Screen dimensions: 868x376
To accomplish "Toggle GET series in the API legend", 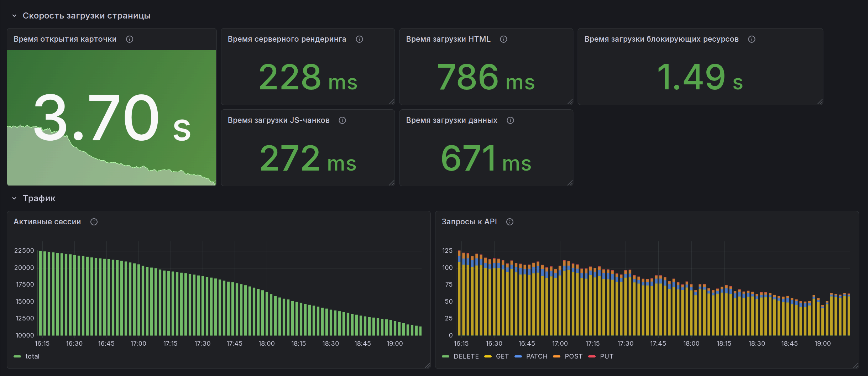I will click(x=502, y=356).
